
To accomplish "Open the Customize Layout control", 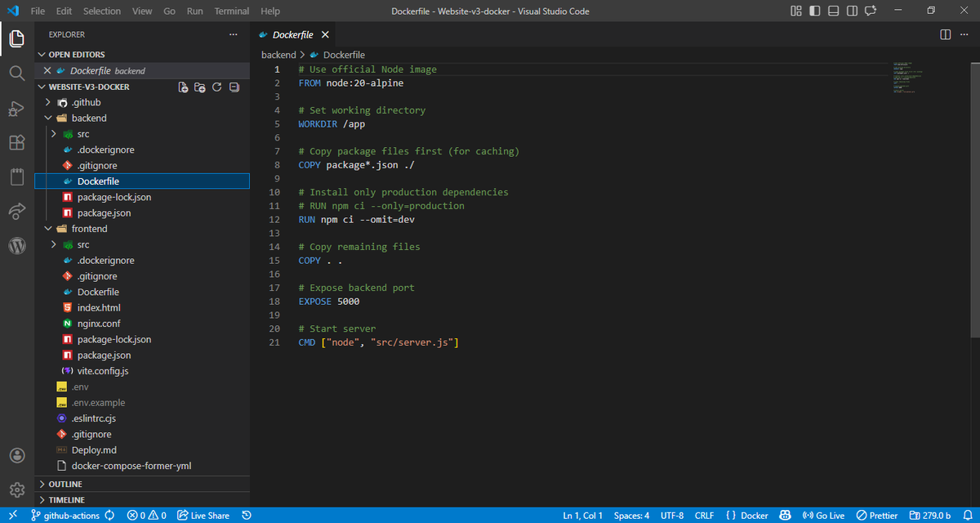I will [796, 11].
